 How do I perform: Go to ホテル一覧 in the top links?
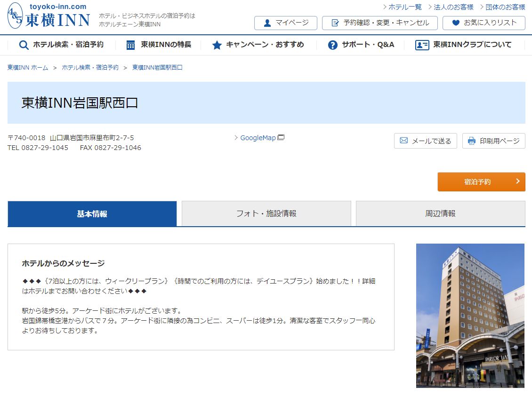(x=404, y=7)
